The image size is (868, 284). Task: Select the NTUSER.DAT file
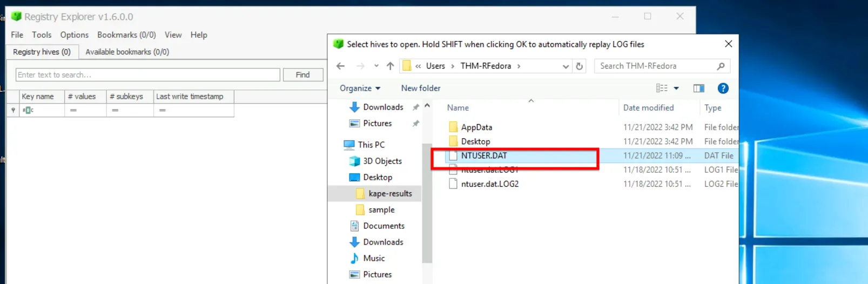(484, 155)
